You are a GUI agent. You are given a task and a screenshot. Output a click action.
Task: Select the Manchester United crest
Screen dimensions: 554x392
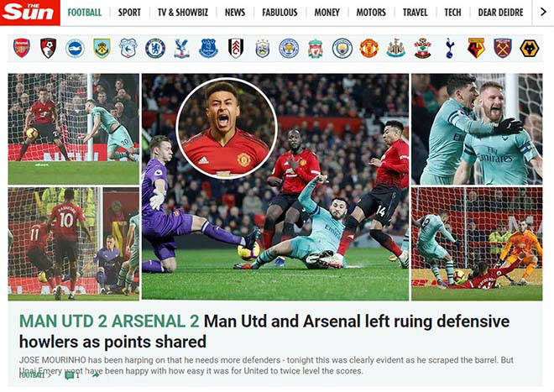click(x=368, y=49)
